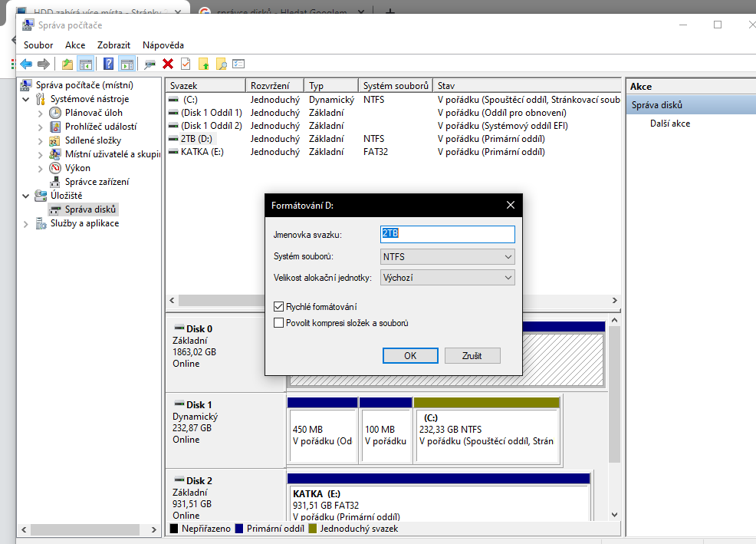Click the Výkon performance icon in tree

[x=55, y=168]
